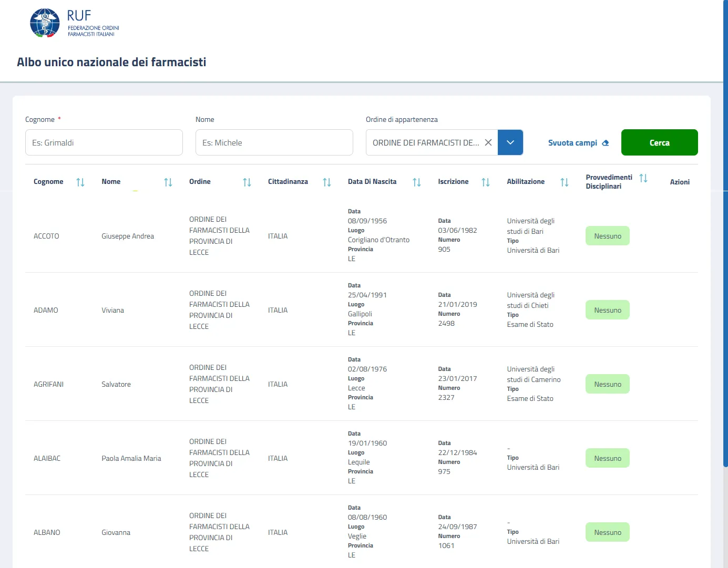The image size is (728, 568).
Task: Select the surname ACCOTO
Action: pyautogui.click(x=46, y=236)
